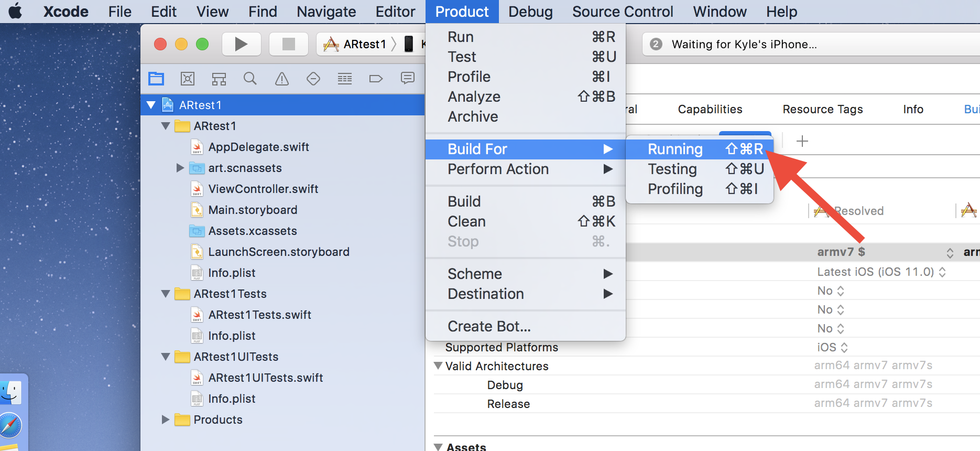
Task: Select Assets.xcassets in navigator
Action: pyautogui.click(x=253, y=231)
